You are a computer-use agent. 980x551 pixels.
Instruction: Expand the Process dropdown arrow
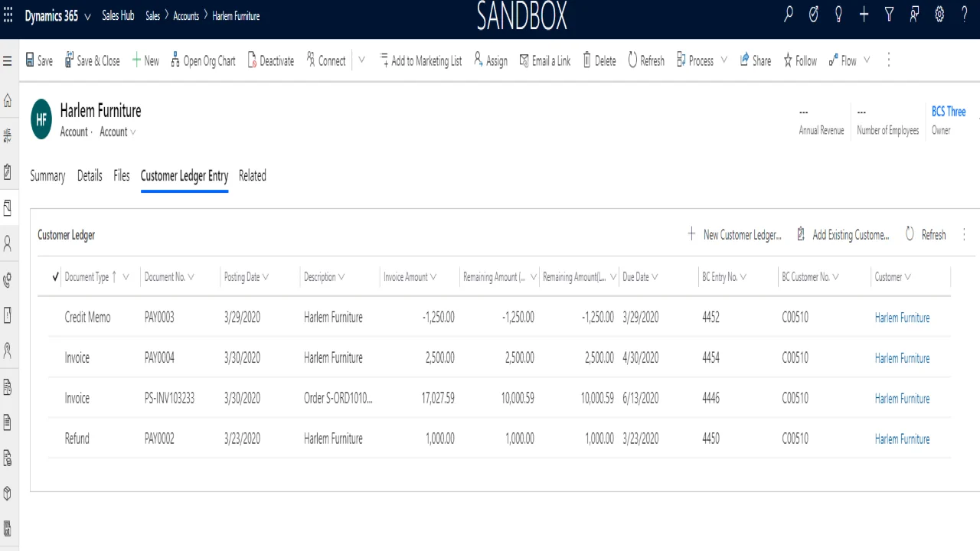coord(724,60)
